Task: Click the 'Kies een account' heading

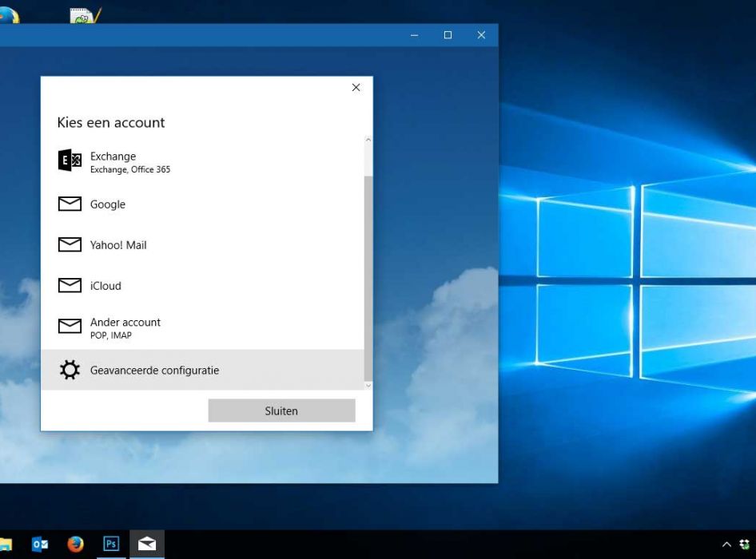Action: [111, 122]
